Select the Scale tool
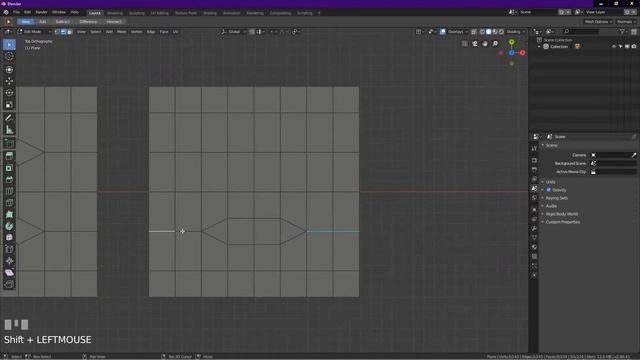The image size is (640, 360). (9, 105)
